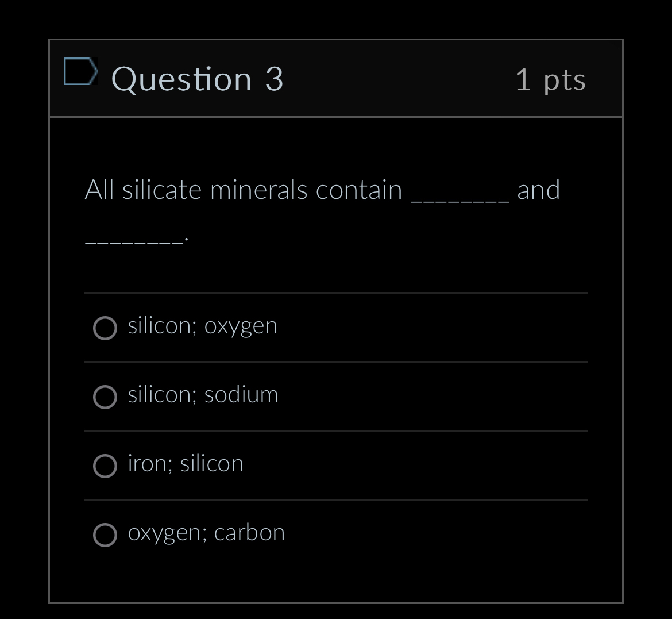Click the answer text "oxygen; carbon"
672x619 pixels.
click(206, 532)
